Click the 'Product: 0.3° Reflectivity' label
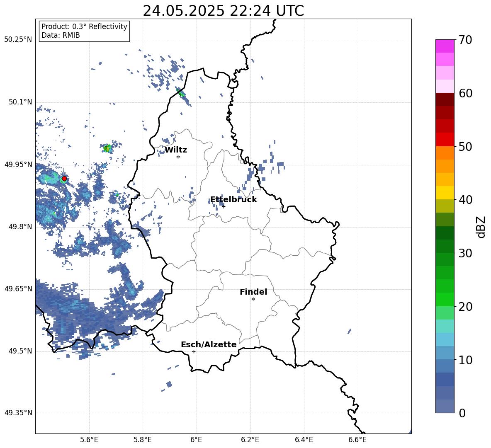Viewport: 491px width, 448px height. click(84, 26)
